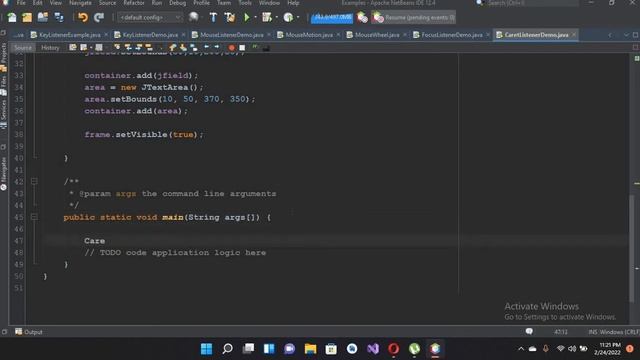Click the New File toolbar icon
Viewport: 640px width, 360px height.
coord(12,17)
